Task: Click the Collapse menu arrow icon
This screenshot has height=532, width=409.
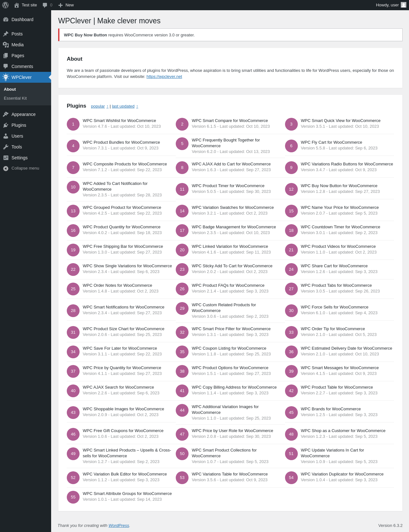Action: (x=6, y=168)
